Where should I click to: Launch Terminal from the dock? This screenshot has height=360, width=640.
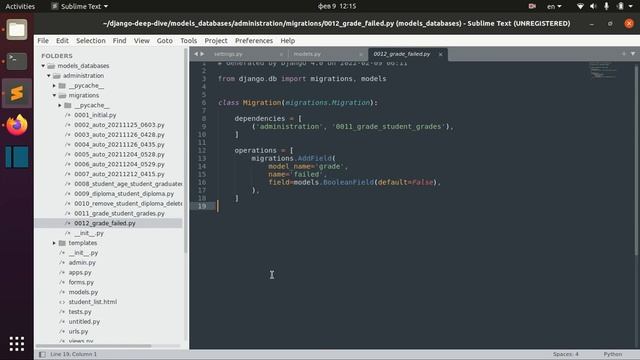[x=17, y=61]
